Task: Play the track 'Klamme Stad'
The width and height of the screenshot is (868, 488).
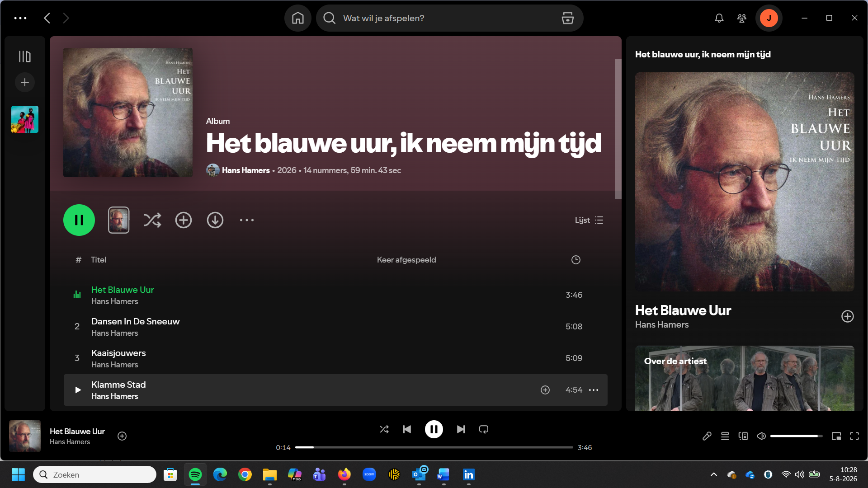Action: (x=78, y=390)
